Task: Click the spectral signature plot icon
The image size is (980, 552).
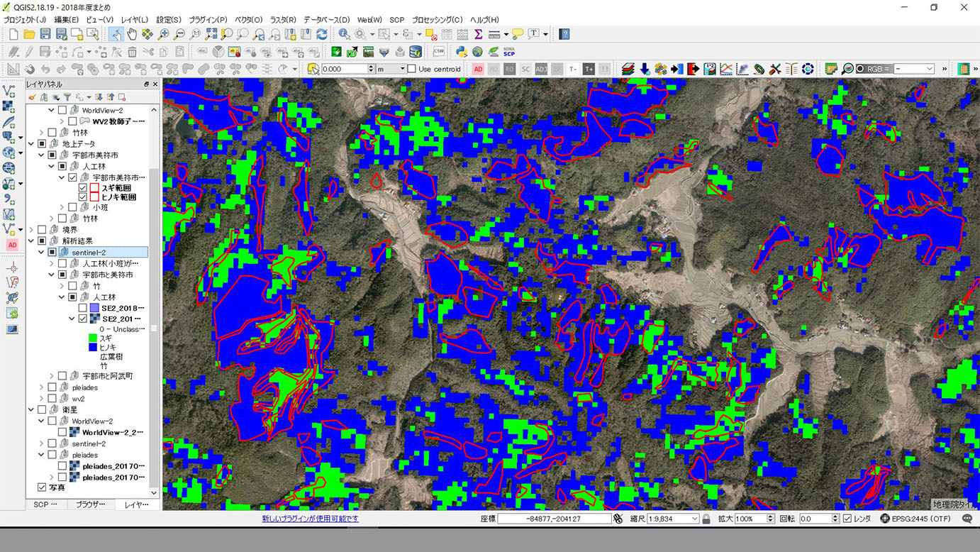Action: coord(726,69)
